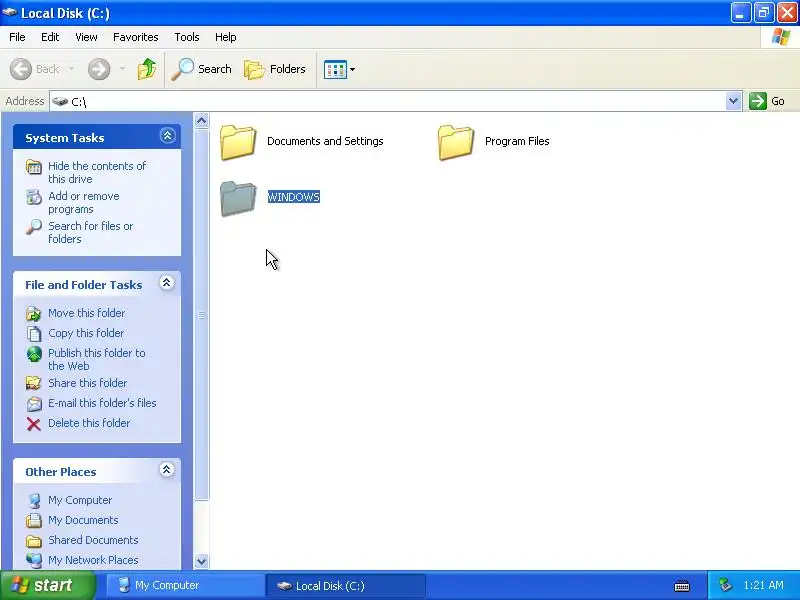
Task: Click the system tray network icon
Action: pos(725,585)
